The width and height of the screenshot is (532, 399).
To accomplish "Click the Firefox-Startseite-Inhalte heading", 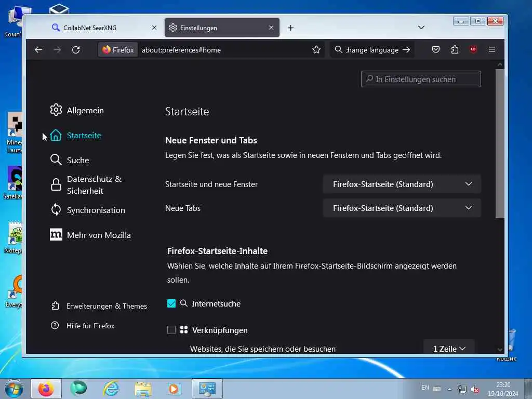I will 218,251.
